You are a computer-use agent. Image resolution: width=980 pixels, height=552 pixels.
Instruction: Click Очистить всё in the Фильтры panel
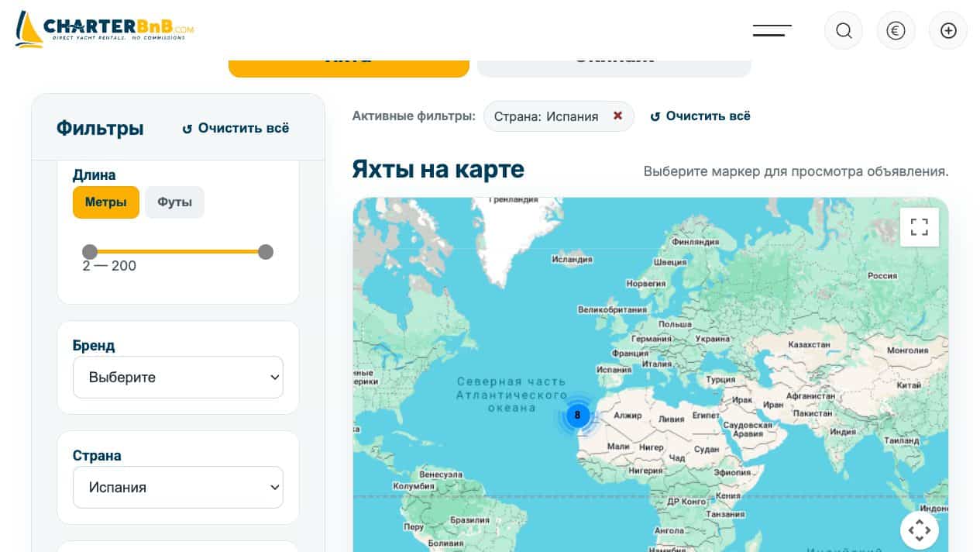point(236,128)
